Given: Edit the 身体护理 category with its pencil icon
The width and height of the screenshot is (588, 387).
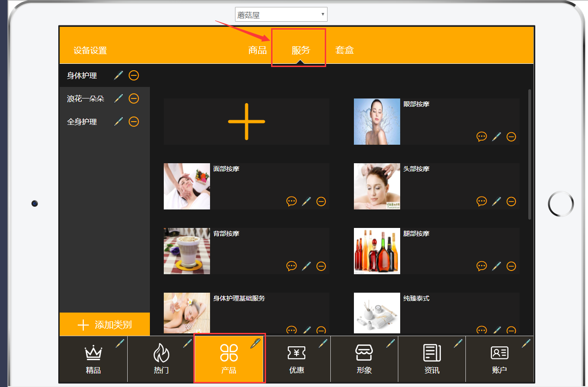Looking at the screenshot, I should click(119, 75).
